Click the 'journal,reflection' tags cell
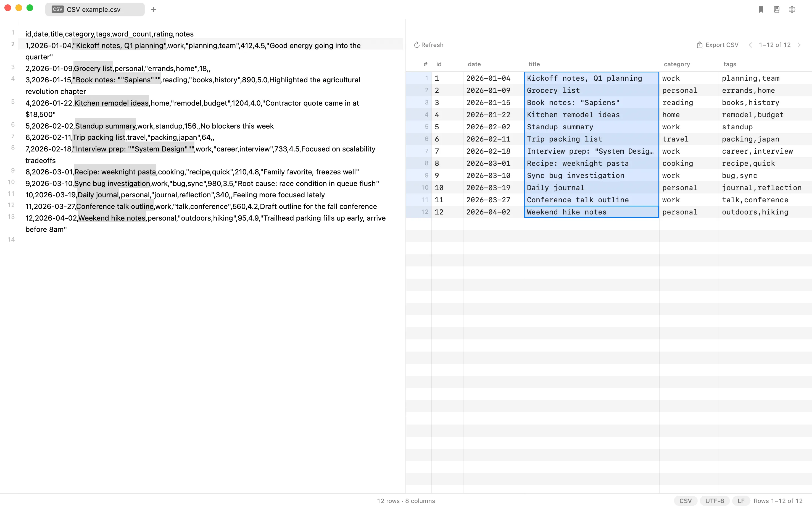The image size is (812, 508). pyautogui.click(x=765, y=187)
